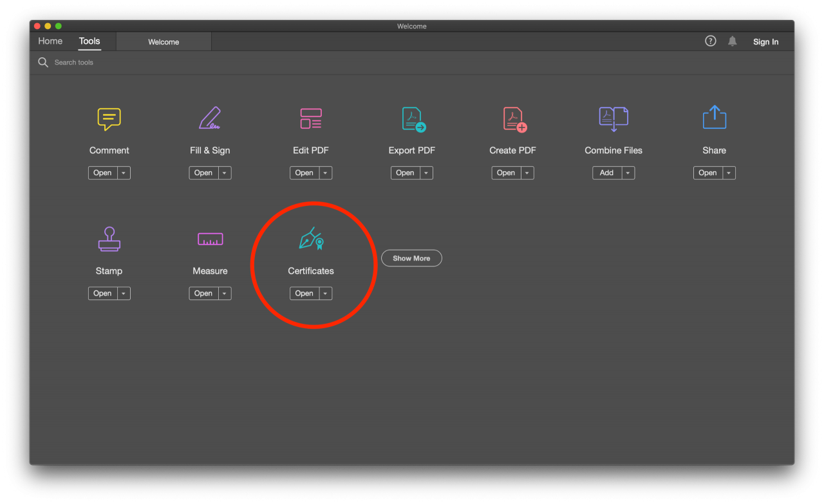The width and height of the screenshot is (824, 504).
Task: Click the Create PDF icon
Action: 514,120
